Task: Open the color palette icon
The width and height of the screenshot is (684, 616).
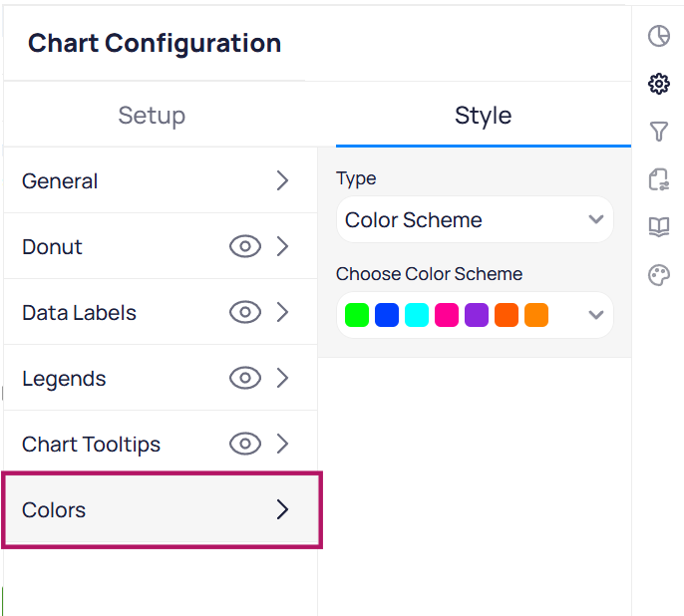Action: point(658,275)
